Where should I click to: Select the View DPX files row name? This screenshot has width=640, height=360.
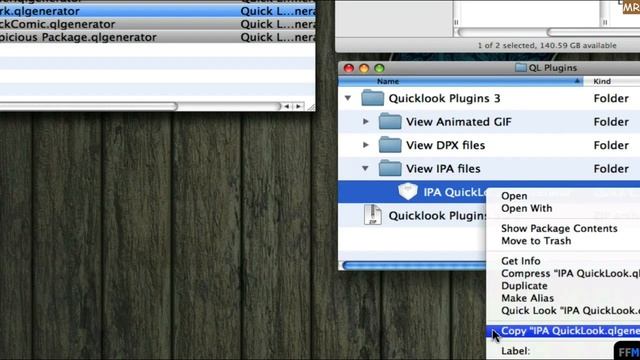tap(445, 145)
